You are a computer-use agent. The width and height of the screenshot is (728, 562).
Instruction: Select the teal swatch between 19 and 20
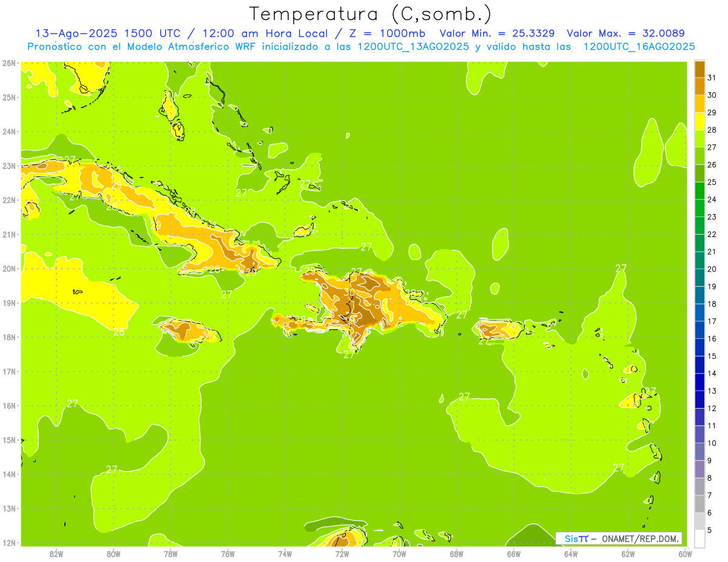click(699, 278)
